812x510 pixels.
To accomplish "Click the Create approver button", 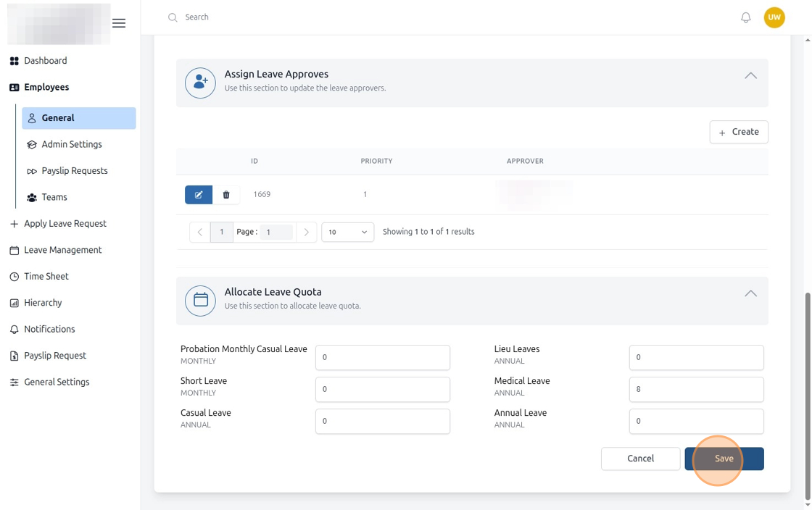I will pyautogui.click(x=739, y=132).
